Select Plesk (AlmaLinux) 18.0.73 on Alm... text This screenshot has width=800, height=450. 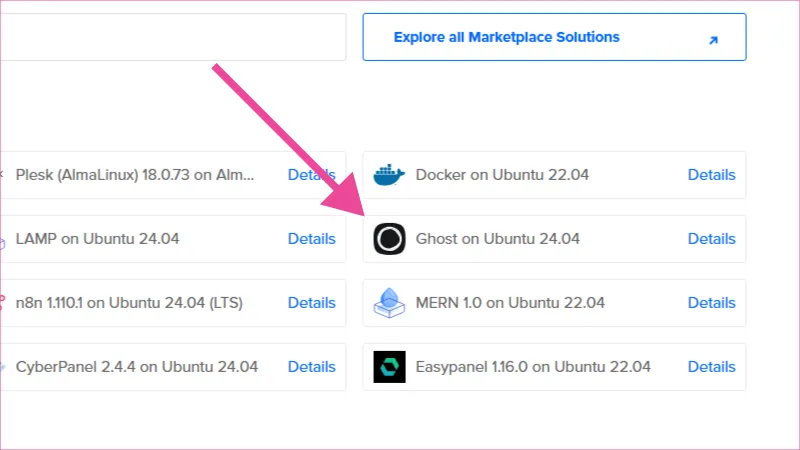pyautogui.click(x=135, y=175)
